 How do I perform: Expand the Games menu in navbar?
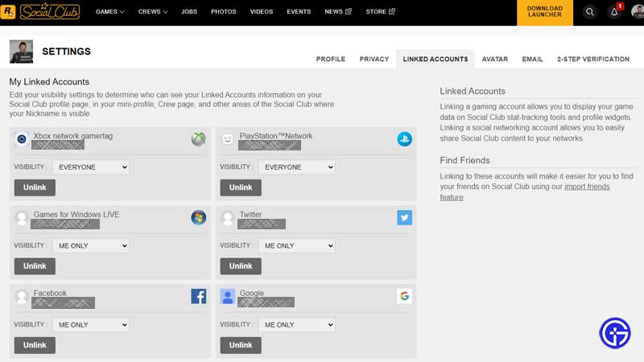pyautogui.click(x=110, y=12)
